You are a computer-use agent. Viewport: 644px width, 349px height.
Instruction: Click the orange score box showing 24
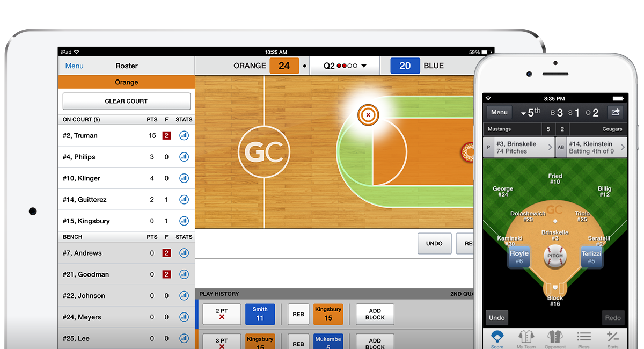tap(284, 66)
